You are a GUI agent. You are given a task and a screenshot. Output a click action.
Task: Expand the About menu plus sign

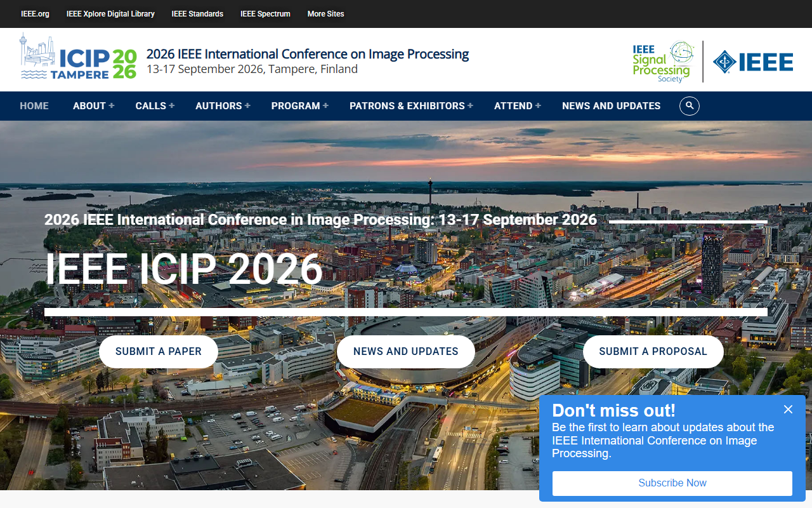point(112,106)
